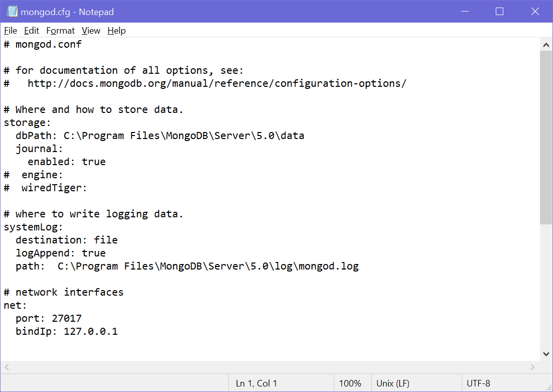Click the UTF-8 encoding indicator
Screen dimensions: 553x392
tap(478, 383)
